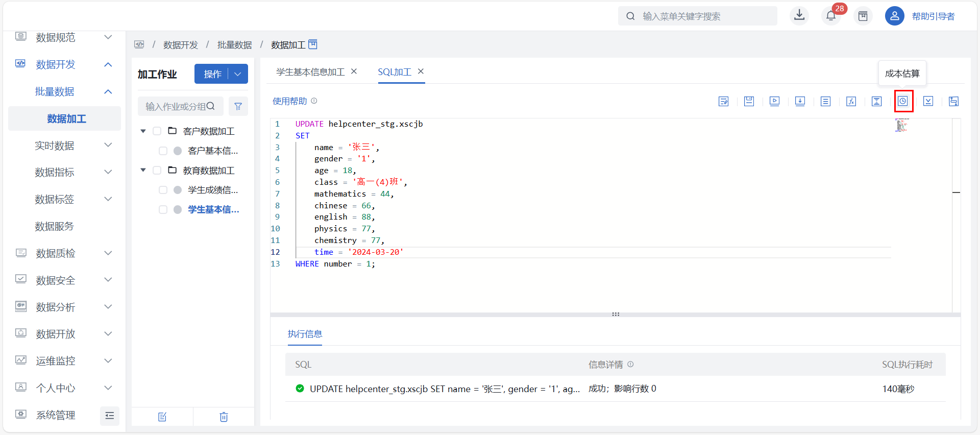Run the SQL with the play icon
This screenshot has width=980, height=435.
[774, 101]
